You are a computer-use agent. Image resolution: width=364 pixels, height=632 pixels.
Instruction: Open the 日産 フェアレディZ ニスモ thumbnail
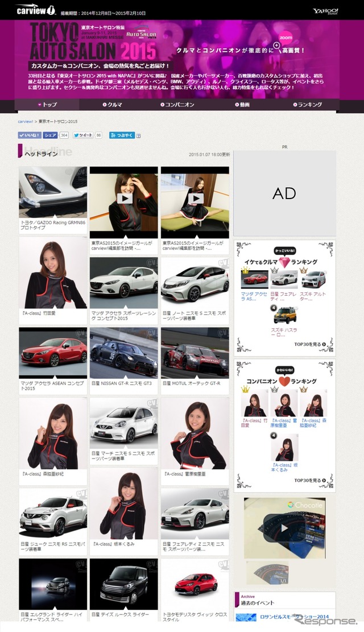click(x=195, y=514)
